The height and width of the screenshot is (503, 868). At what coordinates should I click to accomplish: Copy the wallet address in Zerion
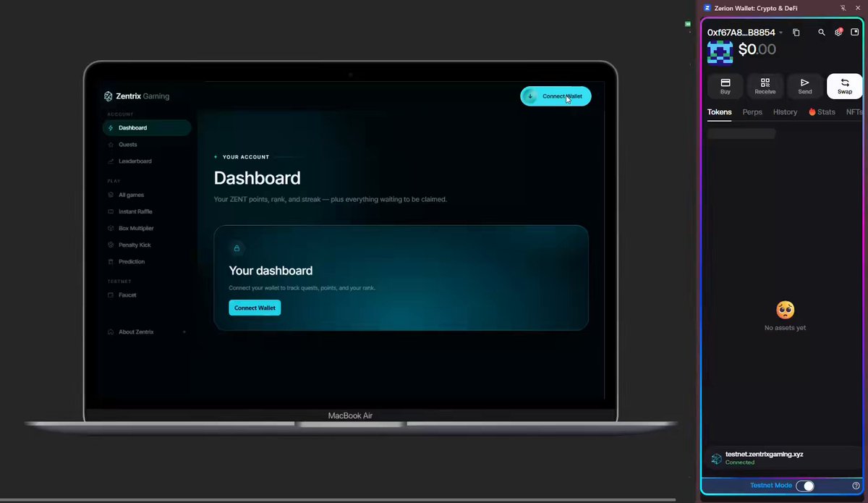(x=796, y=33)
